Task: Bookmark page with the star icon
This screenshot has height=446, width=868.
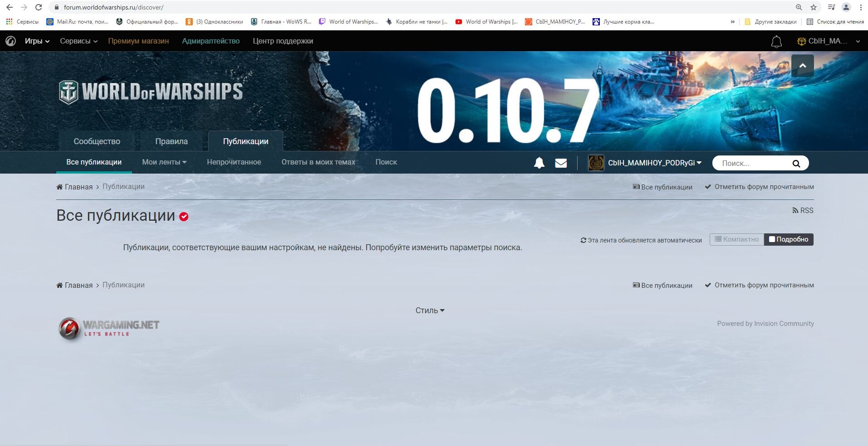Action: pyautogui.click(x=814, y=7)
